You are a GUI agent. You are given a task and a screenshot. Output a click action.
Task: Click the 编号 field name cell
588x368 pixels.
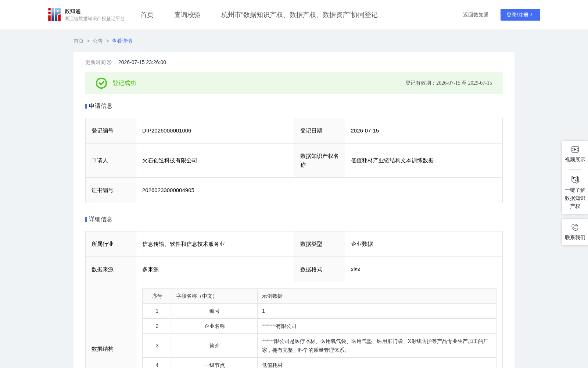tap(215, 311)
